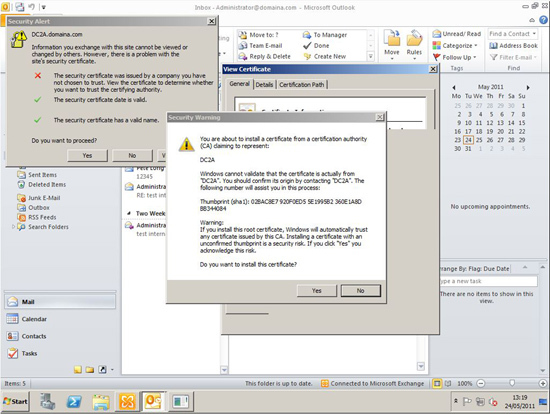Click Yes in the Security Alert dialog
This screenshot has height=414, width=550.
87,155
